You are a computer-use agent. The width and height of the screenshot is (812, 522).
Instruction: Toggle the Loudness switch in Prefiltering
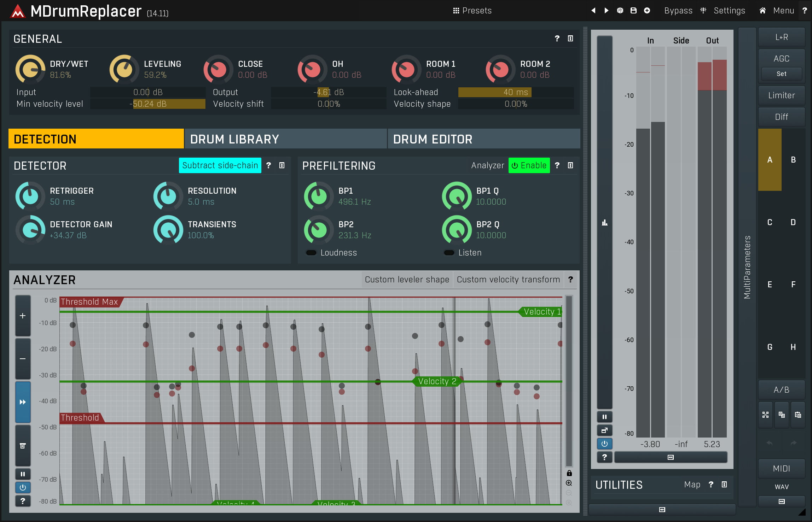pos(311,253)
